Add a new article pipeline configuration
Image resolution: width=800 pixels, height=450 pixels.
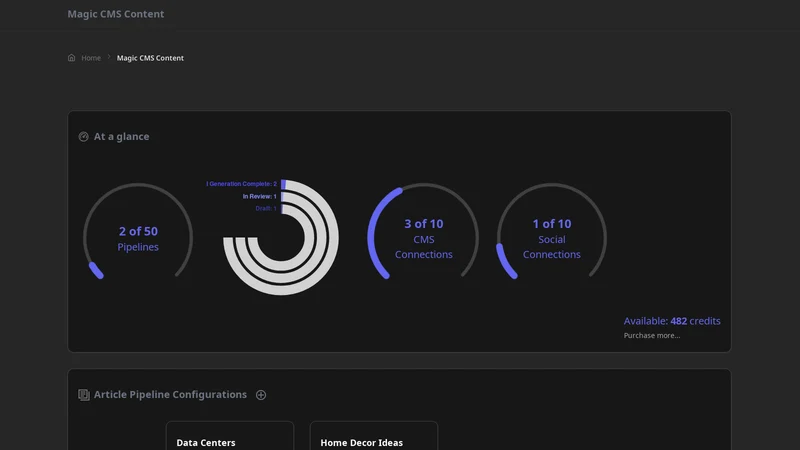click(x=261, y=395)
